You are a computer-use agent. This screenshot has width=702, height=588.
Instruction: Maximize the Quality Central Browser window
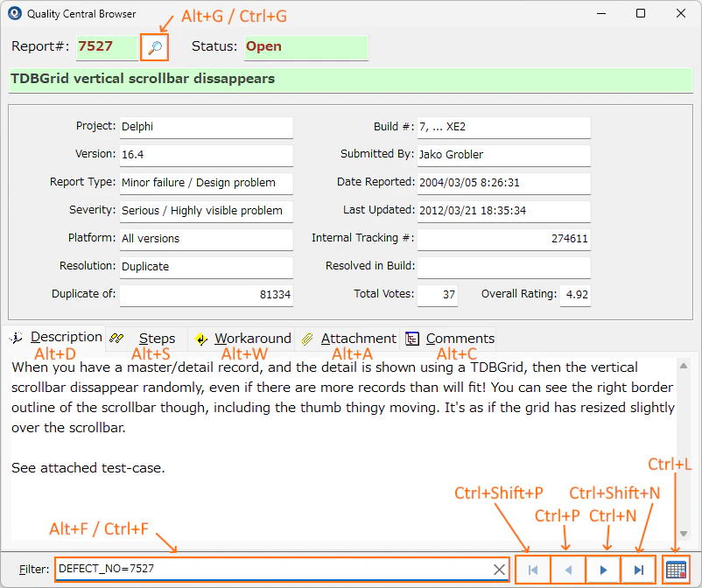coord(641,13)
